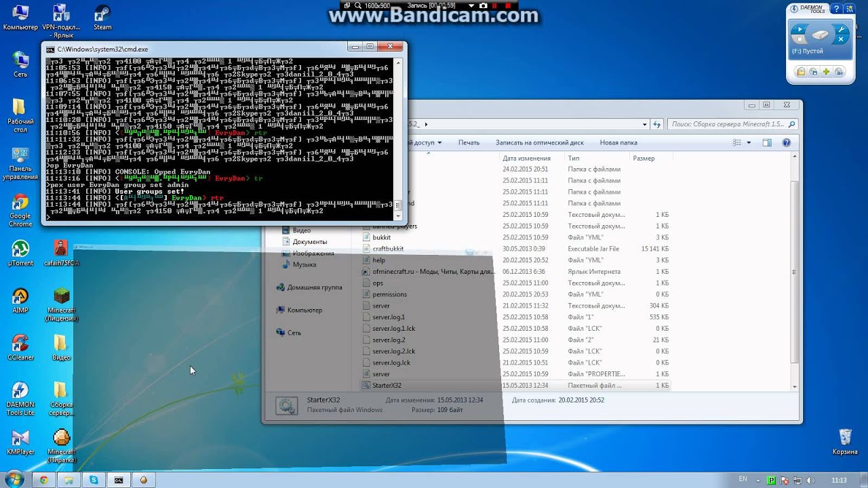Click the taskbar clock showing 11:13
868x488 pixels.
pos(840,481)
